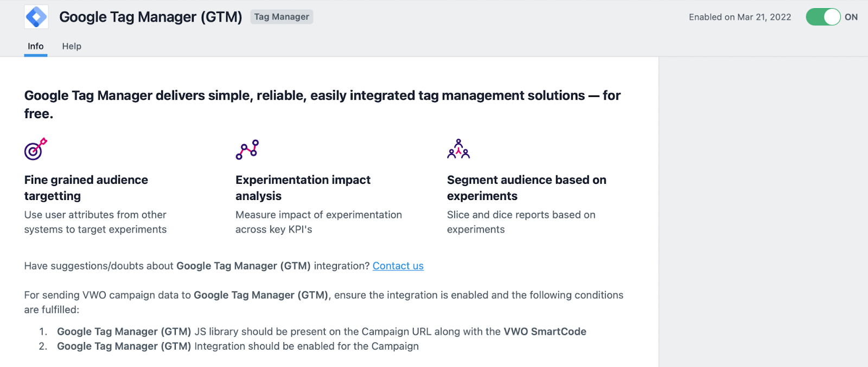Screen dimensions: 868x367
Task: Click the 'Fine grained audience targetting' heading
Action: (x=86, y=188)
